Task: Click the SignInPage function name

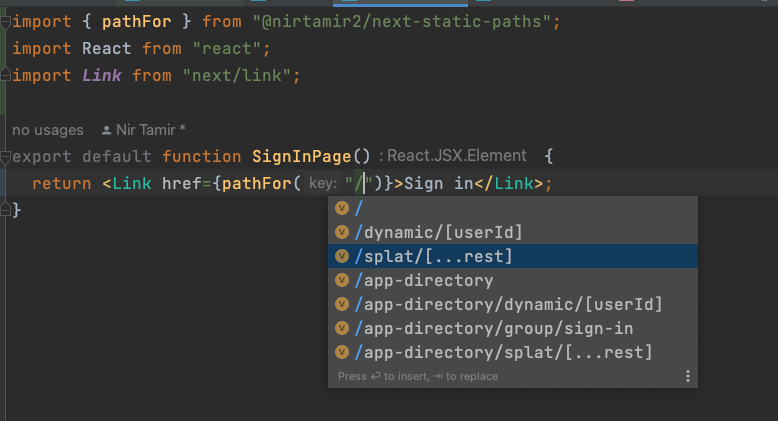Action: click(301, 157)
